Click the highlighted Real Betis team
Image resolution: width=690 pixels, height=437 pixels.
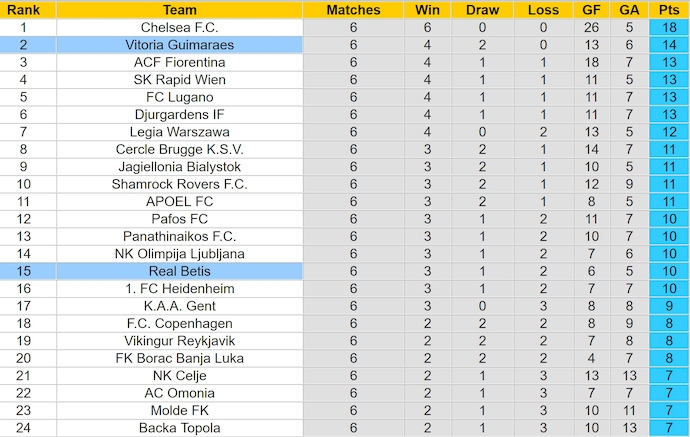pos(179,271)
